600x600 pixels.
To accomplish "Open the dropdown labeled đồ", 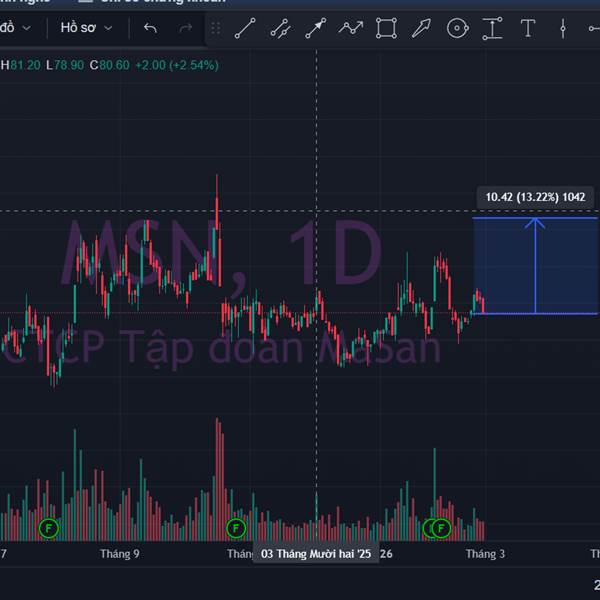I will point(15,28).
